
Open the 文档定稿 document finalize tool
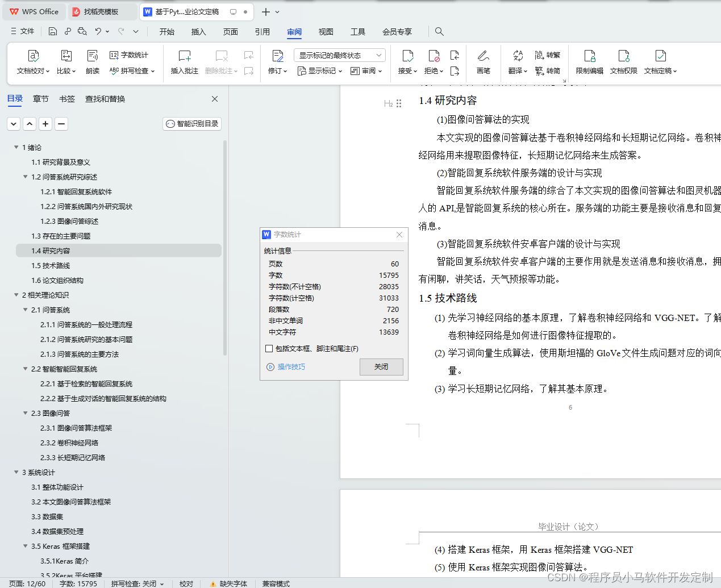point(659,60)
